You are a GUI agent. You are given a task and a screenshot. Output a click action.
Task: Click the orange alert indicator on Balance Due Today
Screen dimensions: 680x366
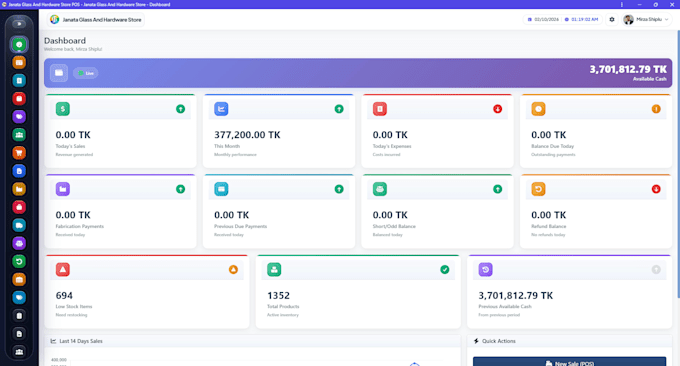point(656,109)
